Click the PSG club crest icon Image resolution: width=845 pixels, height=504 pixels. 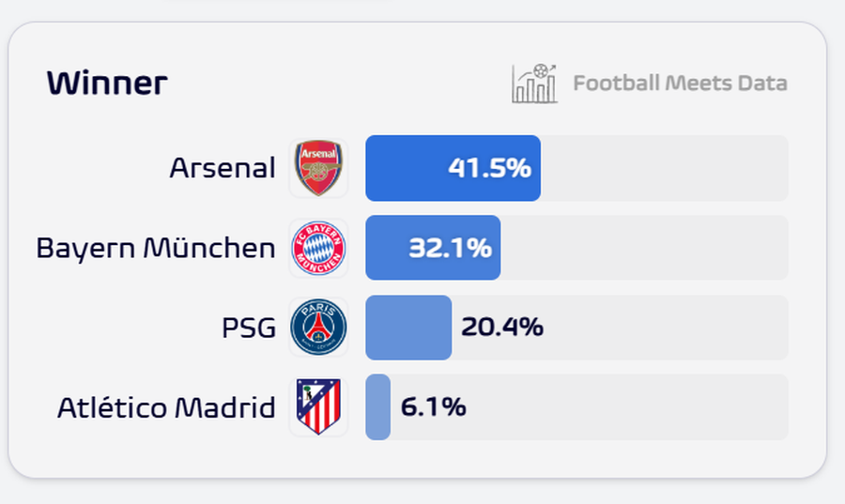318,328
